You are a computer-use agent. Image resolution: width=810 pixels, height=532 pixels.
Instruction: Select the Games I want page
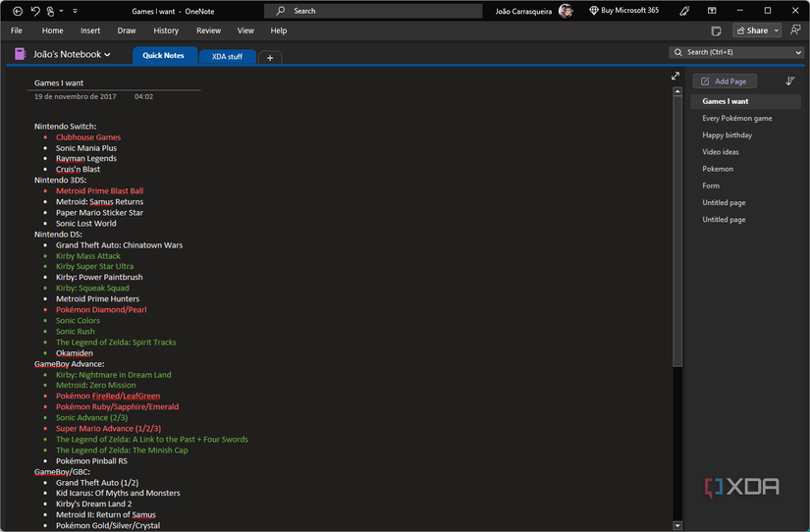tap(745, 101)
